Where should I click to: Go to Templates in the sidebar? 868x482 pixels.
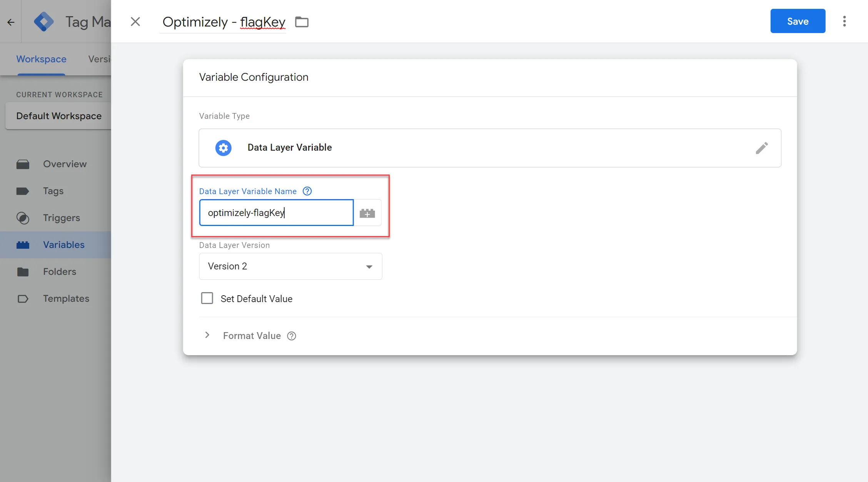55,299
